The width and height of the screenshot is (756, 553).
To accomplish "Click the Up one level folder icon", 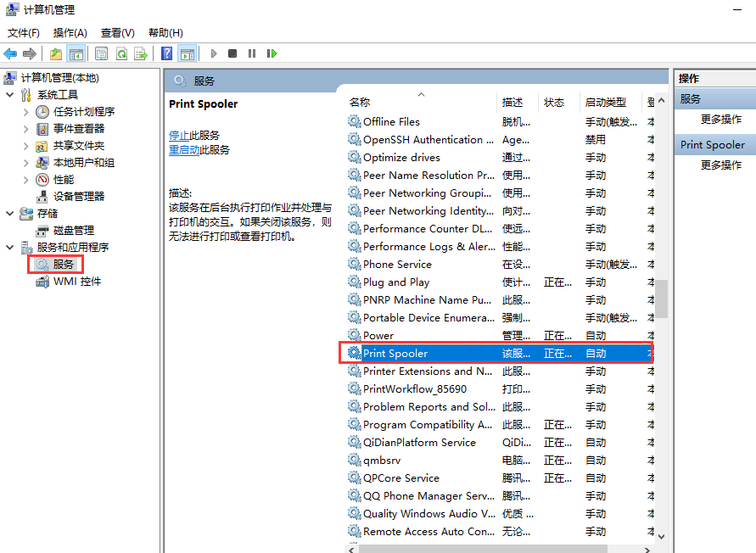I will (x=56, y=53).
